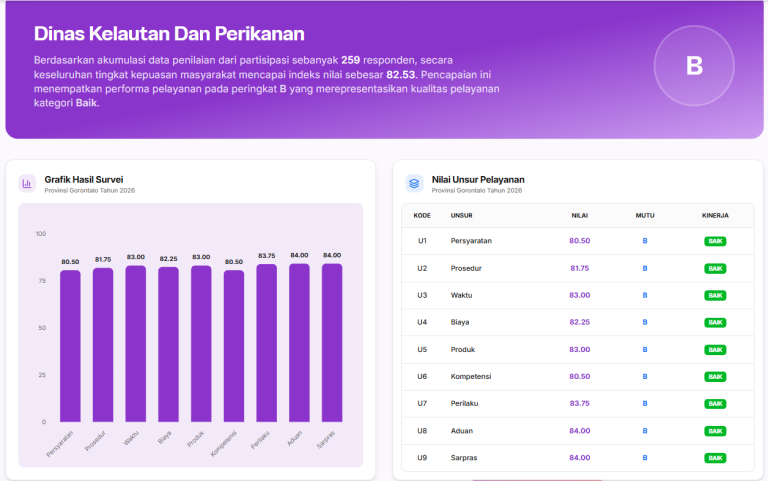Click Perilaku in the table
768x481 pixels.
tap(464, 404)
